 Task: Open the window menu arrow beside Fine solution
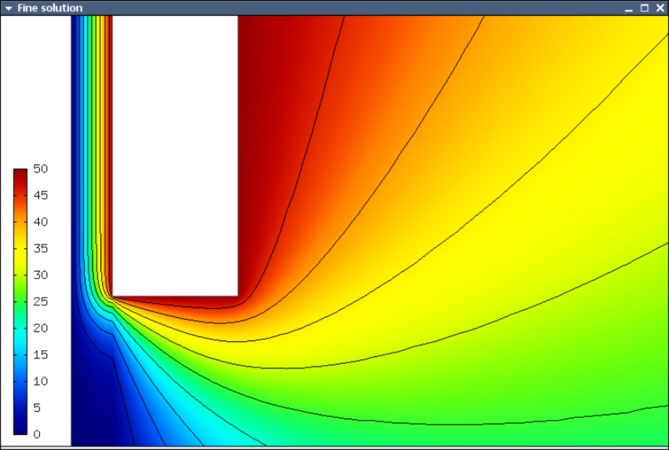[8, 7]
